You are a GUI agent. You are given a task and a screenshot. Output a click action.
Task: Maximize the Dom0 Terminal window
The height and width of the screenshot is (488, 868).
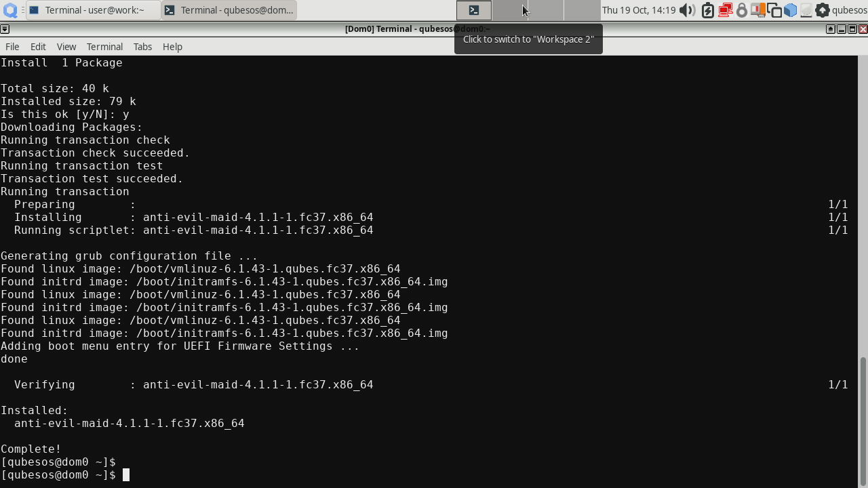[x=852, y=29]
